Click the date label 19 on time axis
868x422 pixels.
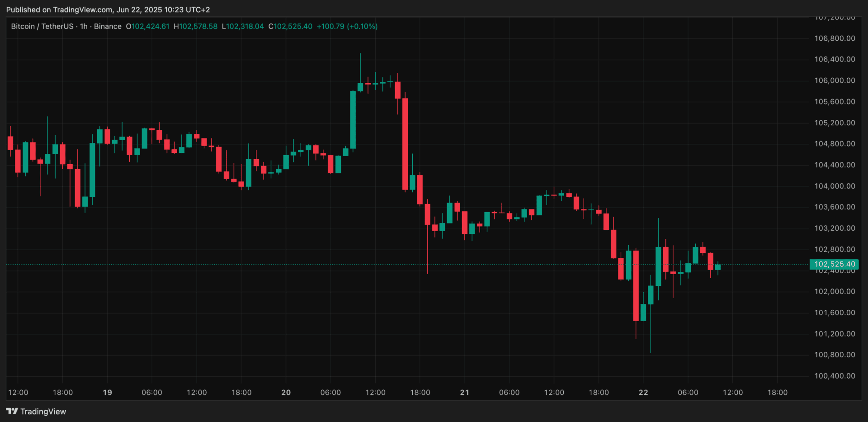107,392
